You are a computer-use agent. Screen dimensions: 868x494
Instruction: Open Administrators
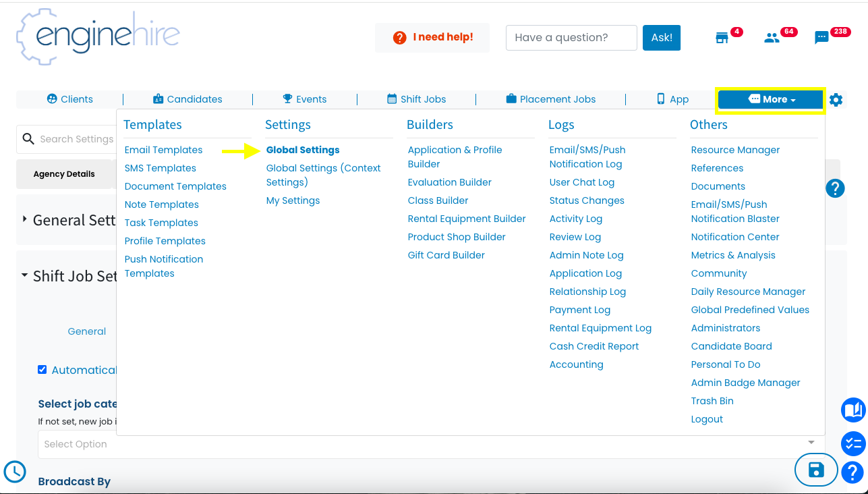726,328
